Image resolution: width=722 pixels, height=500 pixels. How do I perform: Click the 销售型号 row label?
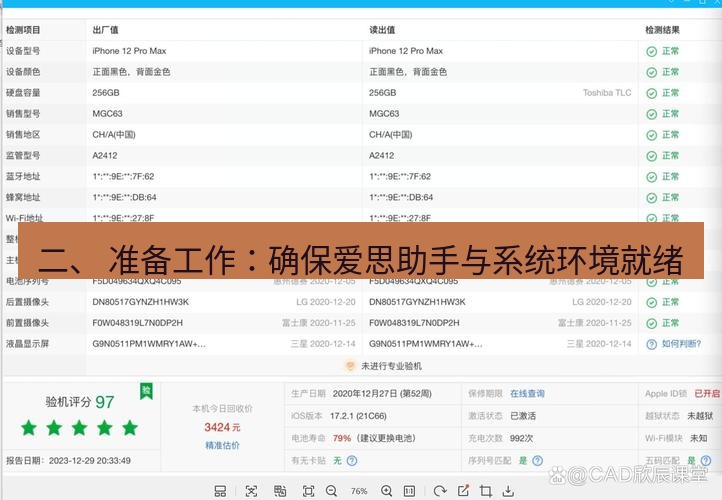(23, 114)
